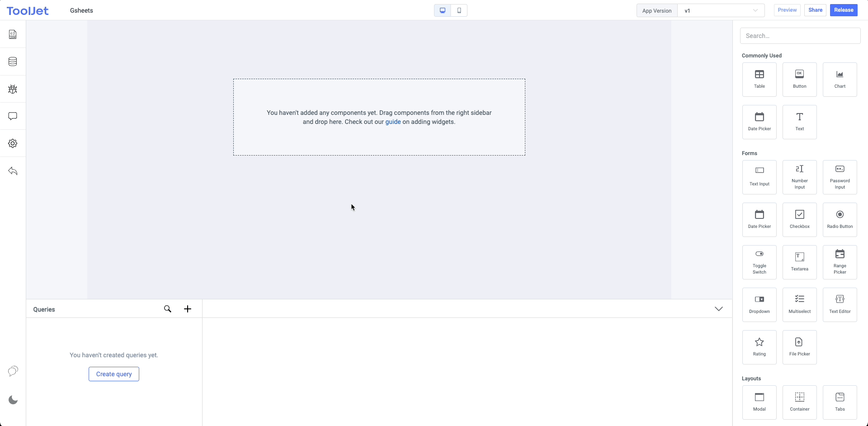Open the datasources database icon

coord(13,62)
